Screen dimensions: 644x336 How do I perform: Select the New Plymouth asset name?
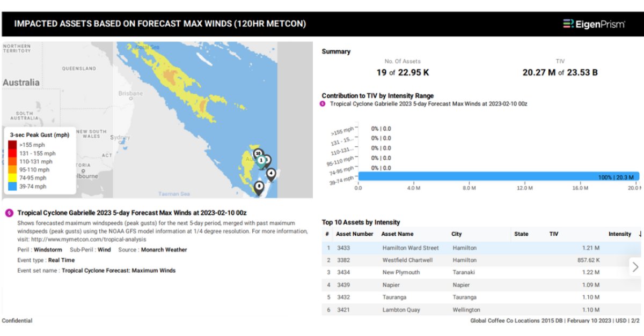pos(401,273)
